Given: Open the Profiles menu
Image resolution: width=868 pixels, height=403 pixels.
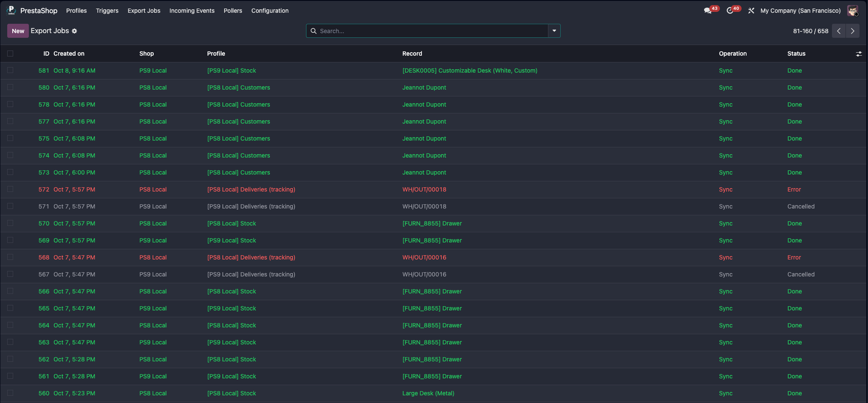Looking at the screenshot, I should pos(76,10).
